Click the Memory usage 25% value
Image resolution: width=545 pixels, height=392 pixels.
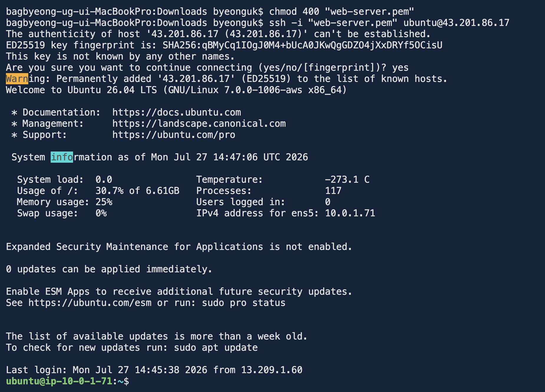[x=104, y=202]
